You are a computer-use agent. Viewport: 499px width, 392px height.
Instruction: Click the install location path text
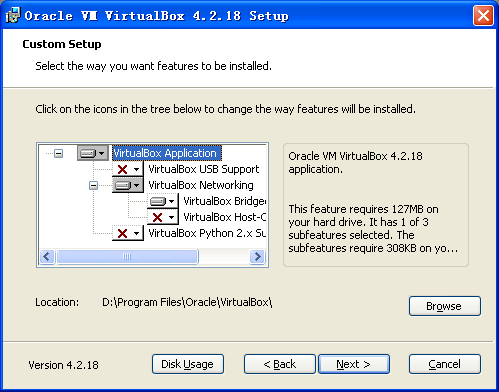click(x=187, y=302)
